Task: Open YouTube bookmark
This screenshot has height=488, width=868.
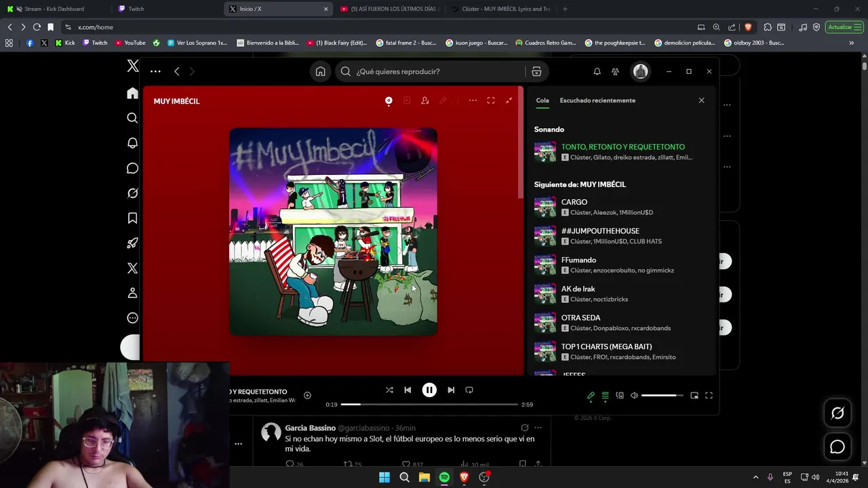Action: tap(130, 43)
